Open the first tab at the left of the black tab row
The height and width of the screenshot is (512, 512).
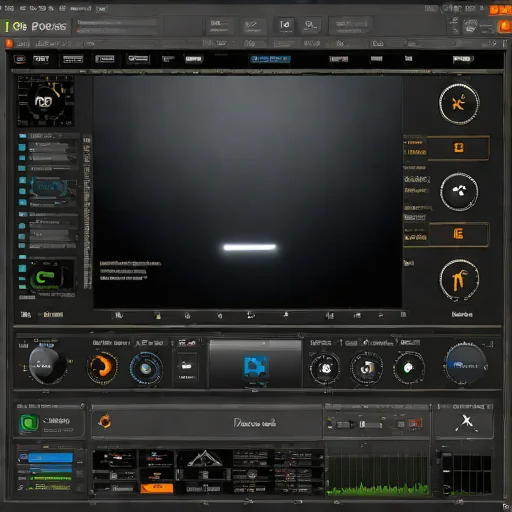tap(20, 59)
